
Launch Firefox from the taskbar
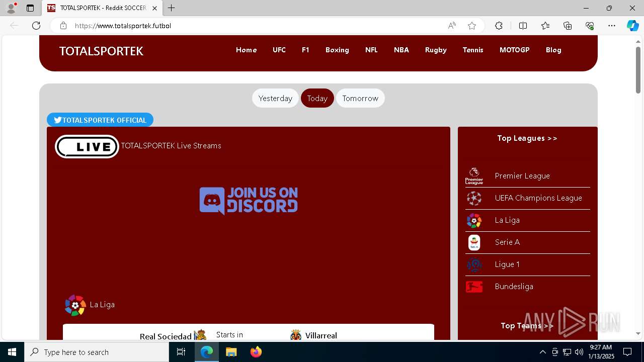click(256, 352)
